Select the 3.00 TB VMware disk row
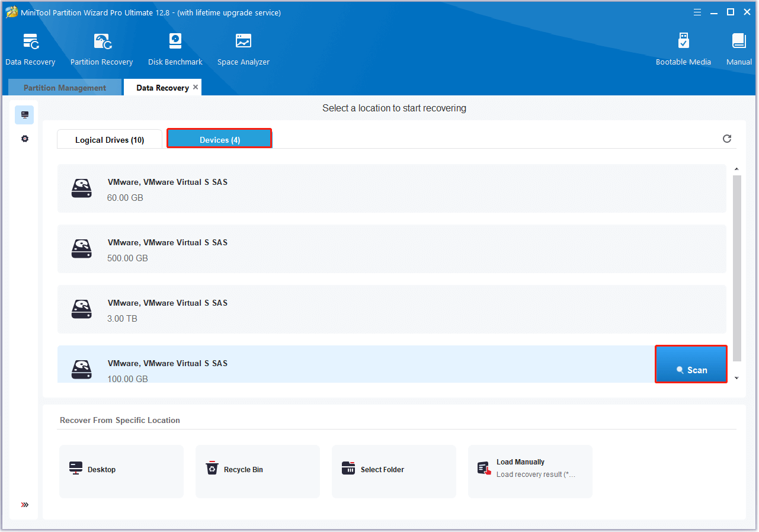The image size is (759, 532). pyautogui.click(x=392, y=309)
